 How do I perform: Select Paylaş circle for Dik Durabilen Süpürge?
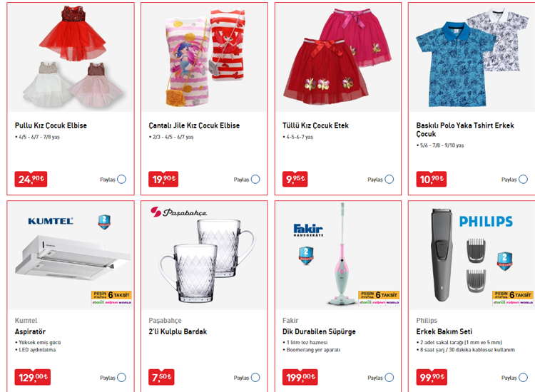point(389,377)
